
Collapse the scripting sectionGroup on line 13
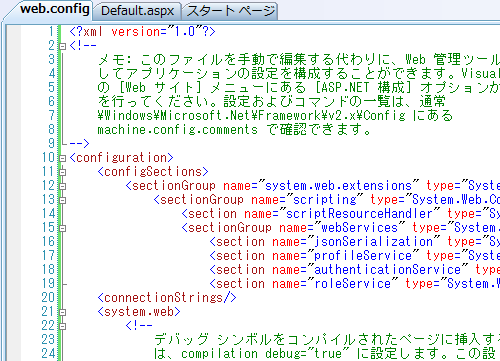pos(63,200)
